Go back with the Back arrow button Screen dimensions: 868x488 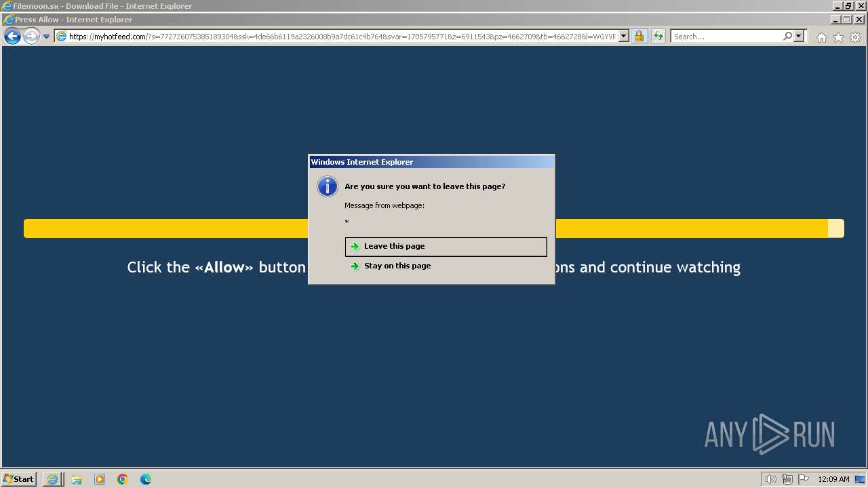(12, 37)
